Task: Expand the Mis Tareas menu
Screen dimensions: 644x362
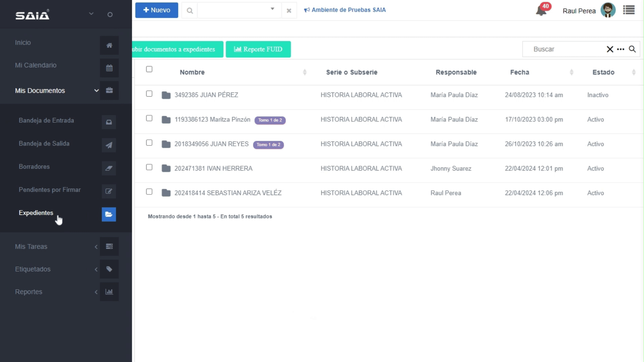Action: point(31,247)
